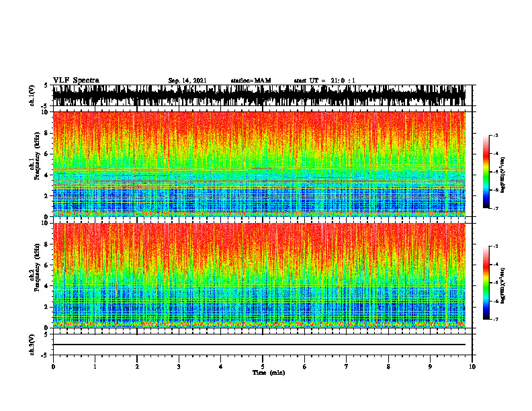Click time axis tick label "0"
532x411 pixels.
coord(53,367)
